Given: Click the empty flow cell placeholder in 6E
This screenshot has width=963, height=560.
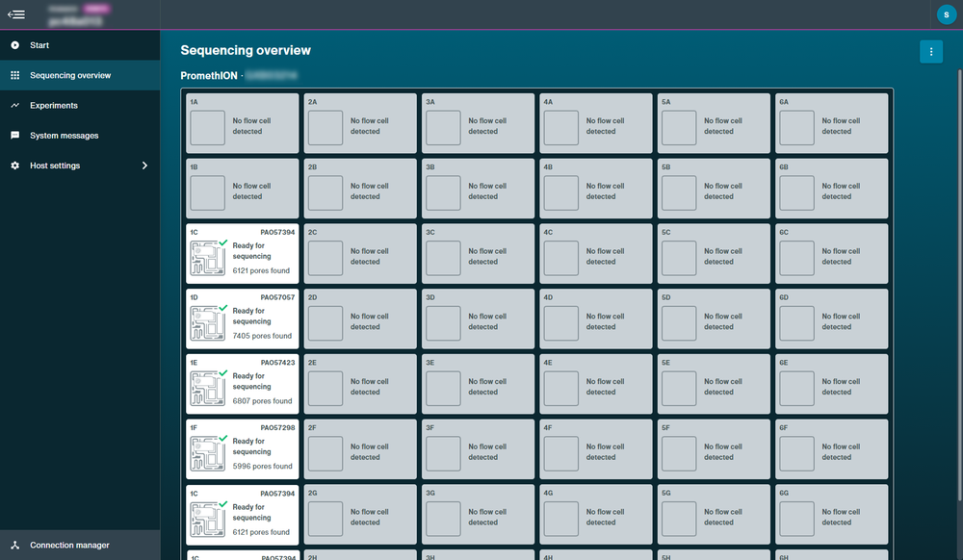Looking at the screenshot, I should click(x=796, y=389).
